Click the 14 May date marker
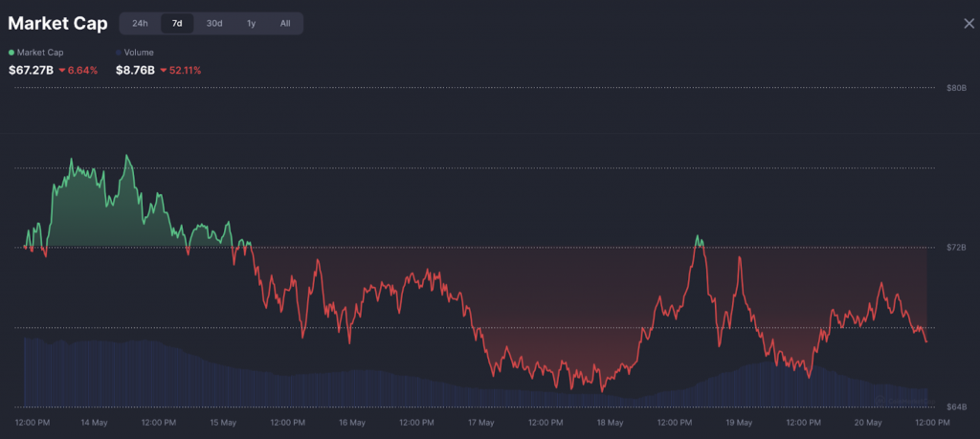 (x=93, y=422)
